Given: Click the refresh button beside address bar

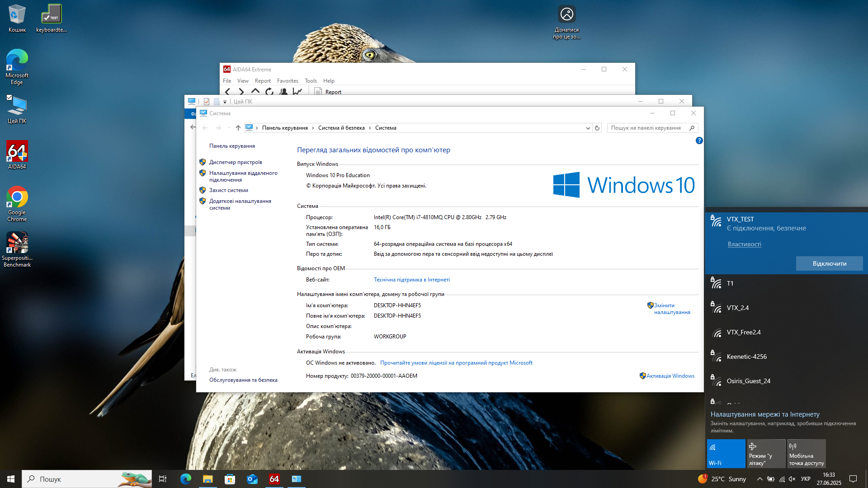Looking at the screenshot, I should click(x=597, y=128).
